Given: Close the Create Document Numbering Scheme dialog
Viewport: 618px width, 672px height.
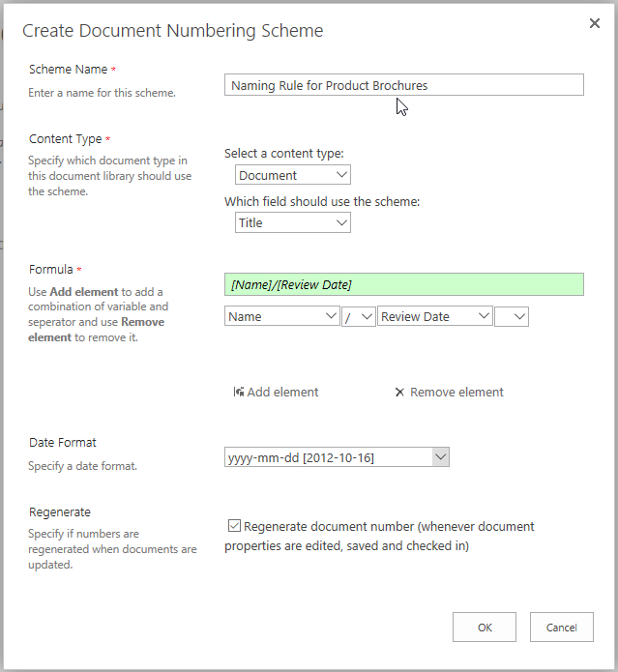Looking at the screenshot, I should coord(595,23).
